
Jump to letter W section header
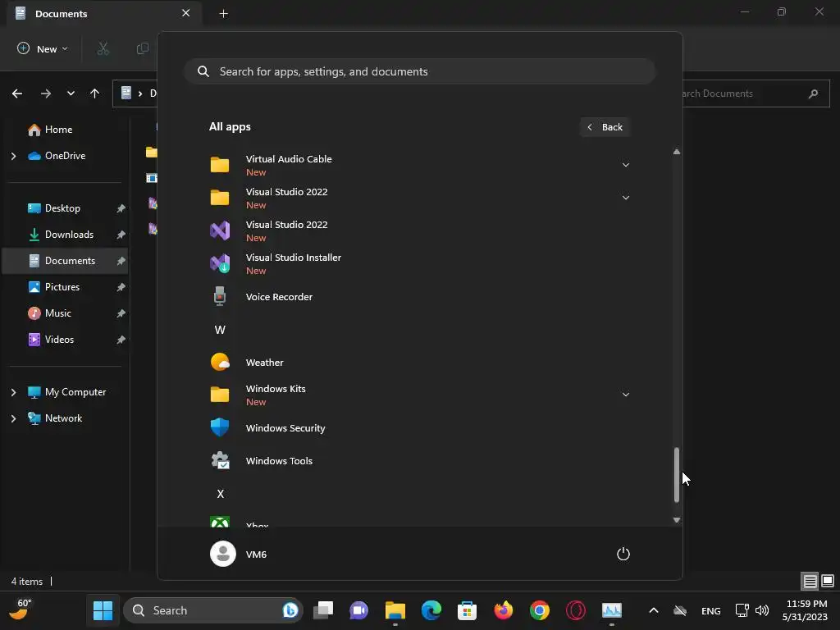point(220,330)
